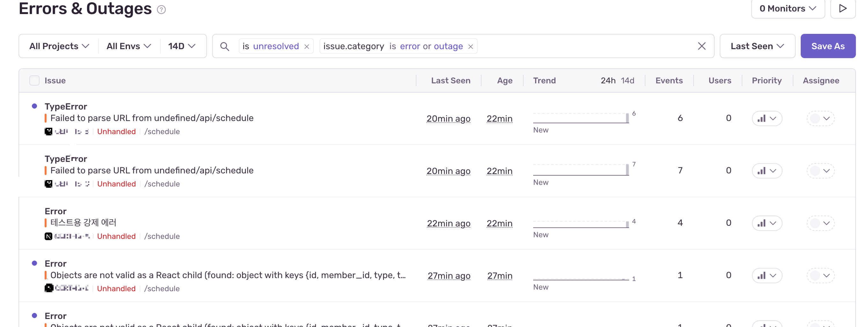868x327 pixels.
Task: Open assignee selector for the Korean Error row
Action: click(x=820, y=223)
